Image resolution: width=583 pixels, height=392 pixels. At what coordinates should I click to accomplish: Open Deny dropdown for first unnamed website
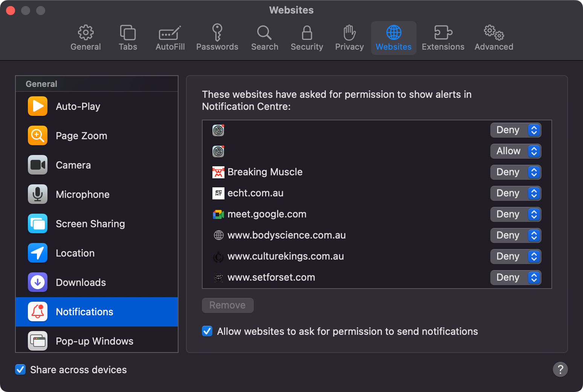(516, 130)
